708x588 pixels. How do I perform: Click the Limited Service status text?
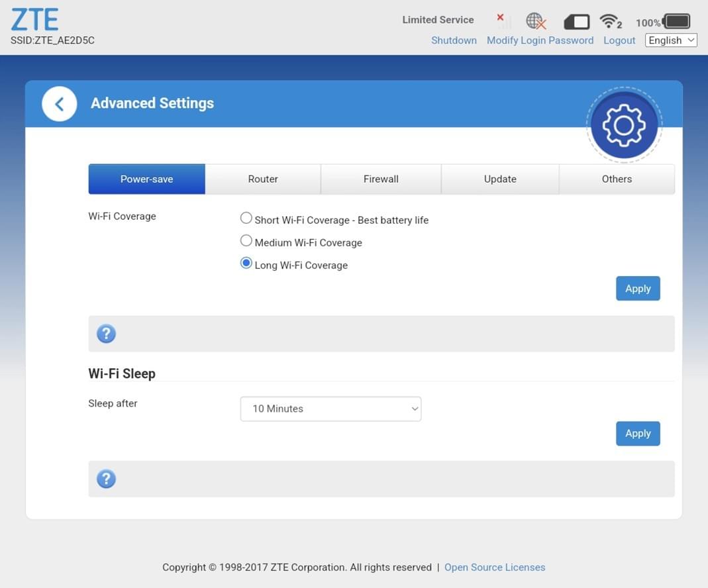(x=438, y=20)
